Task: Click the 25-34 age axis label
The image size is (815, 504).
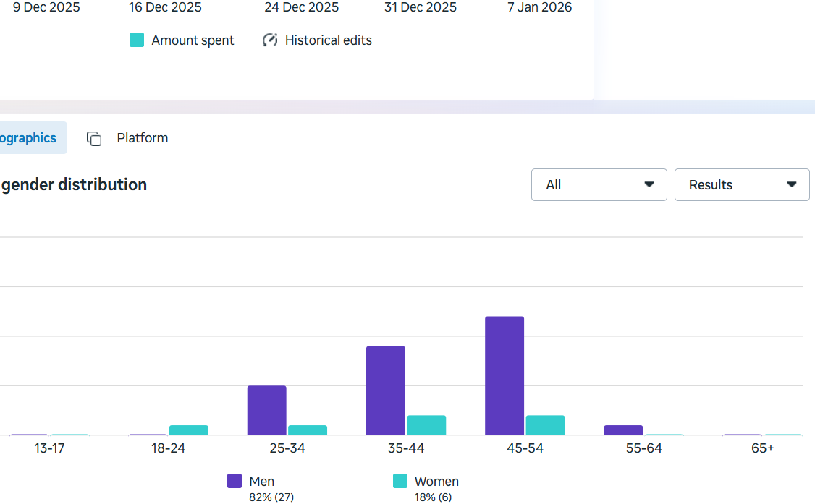Action: pos(287,448)
